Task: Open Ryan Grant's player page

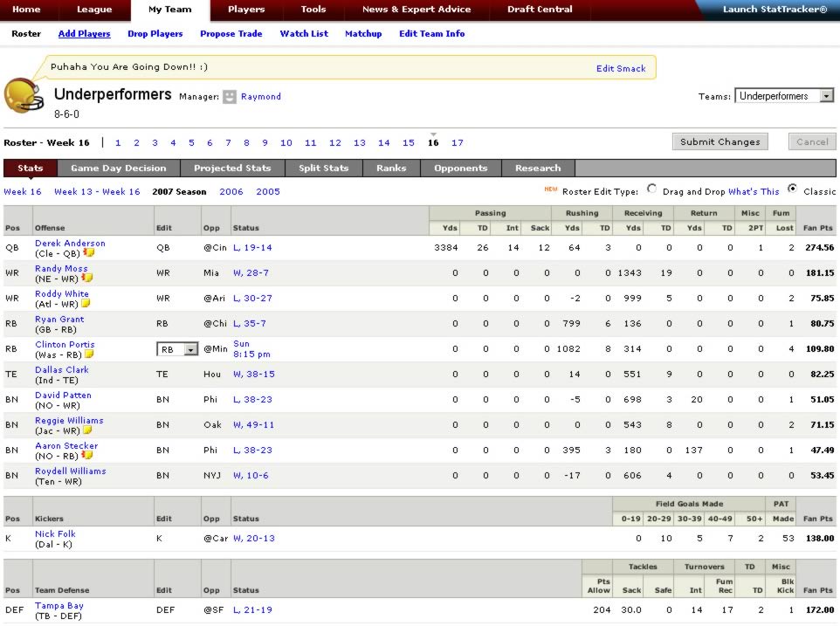Action: coord(59,320)
